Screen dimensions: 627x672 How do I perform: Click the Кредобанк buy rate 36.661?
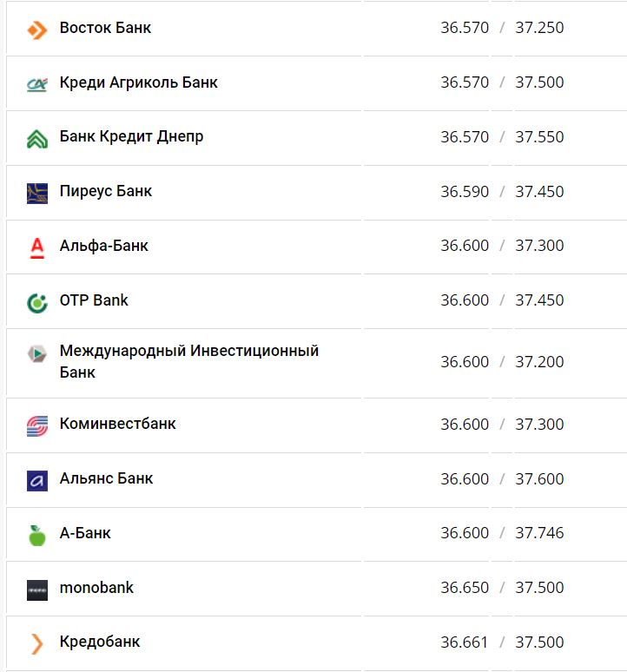(465, 642)
